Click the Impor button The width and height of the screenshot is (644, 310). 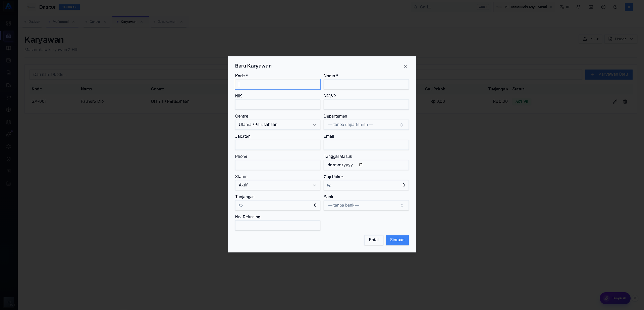tap(591, 39)
